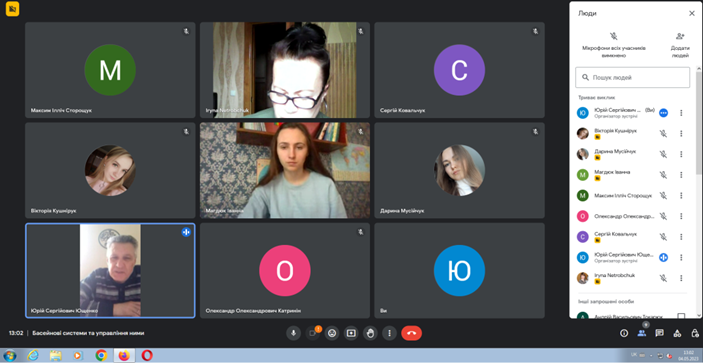Screen dimensions: 703x363
Task: Click the mute icon on Олександр Олександрович Катринін tile
Action: 360,232
